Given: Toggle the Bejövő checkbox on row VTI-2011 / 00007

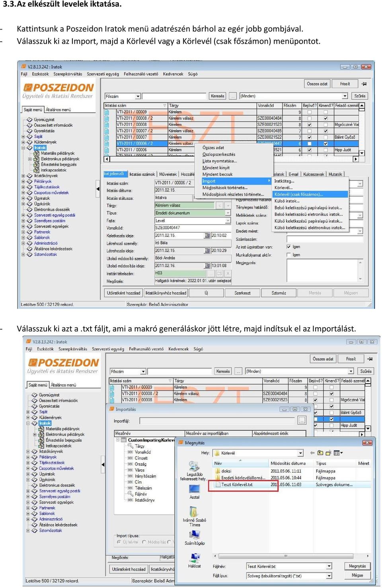Looking at the screenshot, I should click(310, 137).
